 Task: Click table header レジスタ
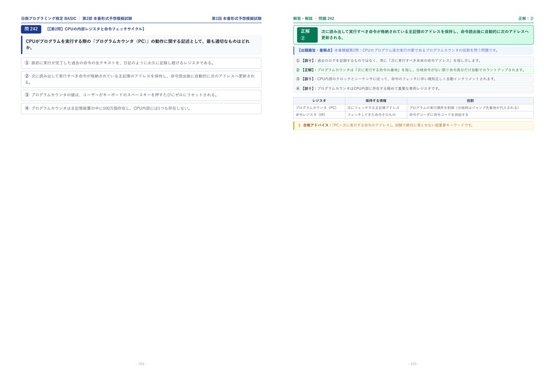pos(319,101)
